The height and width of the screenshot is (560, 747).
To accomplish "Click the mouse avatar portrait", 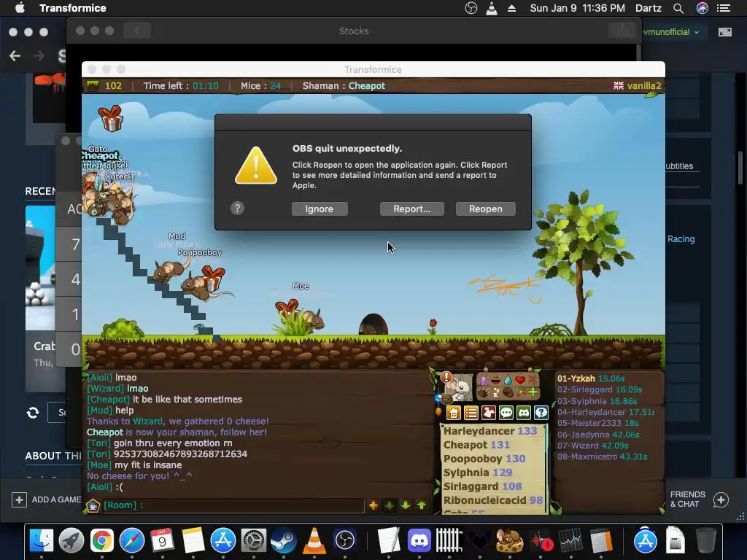I will (460, 388).
